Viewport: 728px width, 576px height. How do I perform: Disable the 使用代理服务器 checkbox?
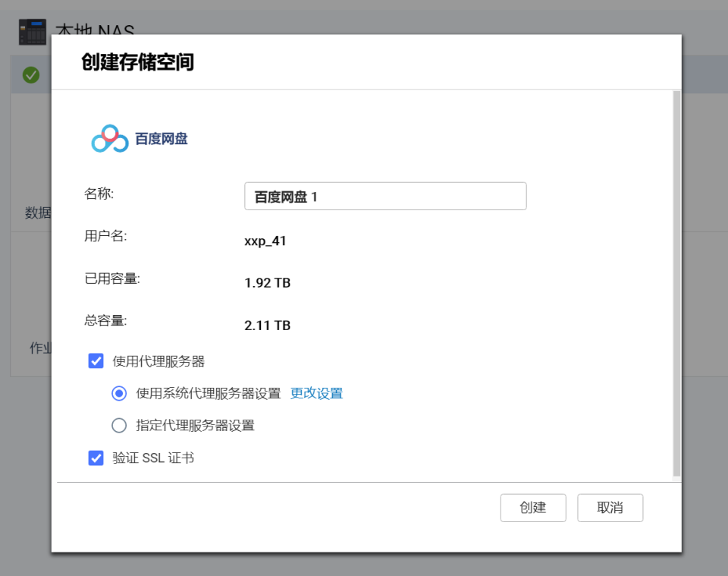point(96,360)
